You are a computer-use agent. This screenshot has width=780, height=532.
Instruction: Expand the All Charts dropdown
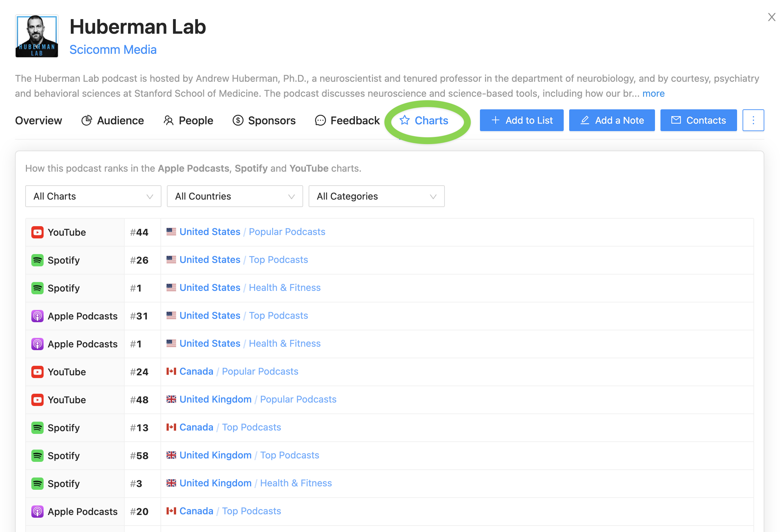point(93,196)
